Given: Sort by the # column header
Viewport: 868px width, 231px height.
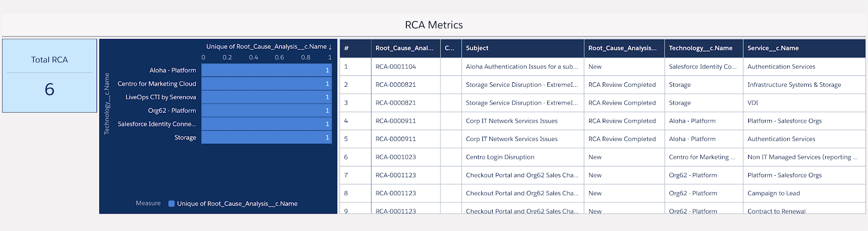Looking at the screenshot, I should tap(355, 48).
